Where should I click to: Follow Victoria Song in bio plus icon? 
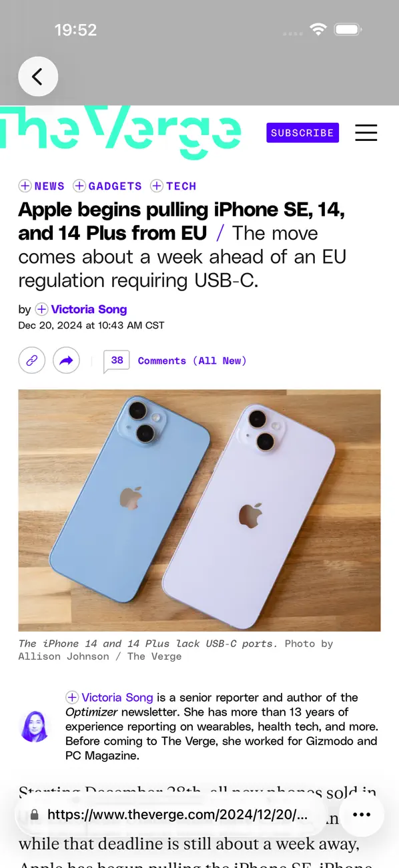click(x=72, y=697)
